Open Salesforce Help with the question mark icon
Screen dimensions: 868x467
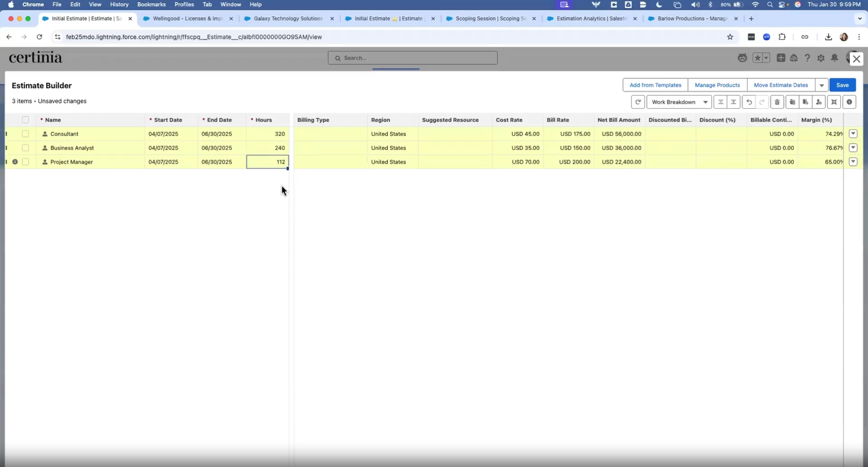coord(808,58)
